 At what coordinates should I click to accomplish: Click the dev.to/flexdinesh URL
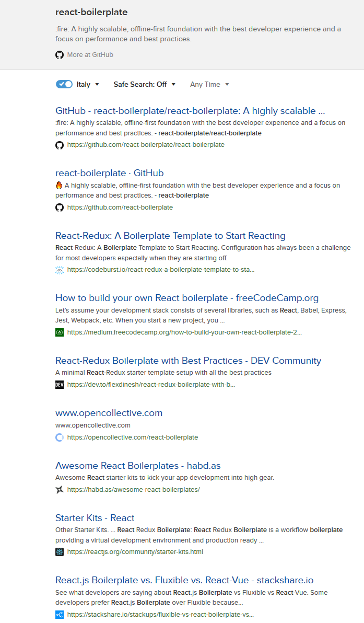coord(151,385)
